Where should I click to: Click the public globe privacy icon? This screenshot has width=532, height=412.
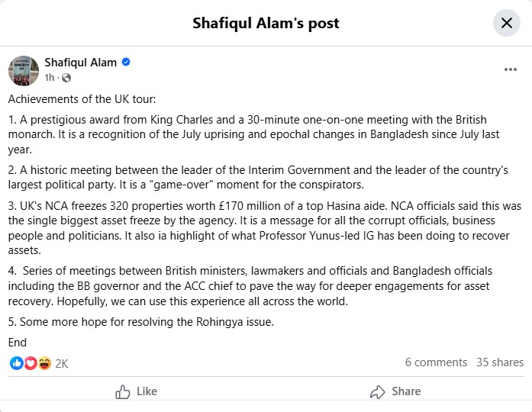point(66,78)
